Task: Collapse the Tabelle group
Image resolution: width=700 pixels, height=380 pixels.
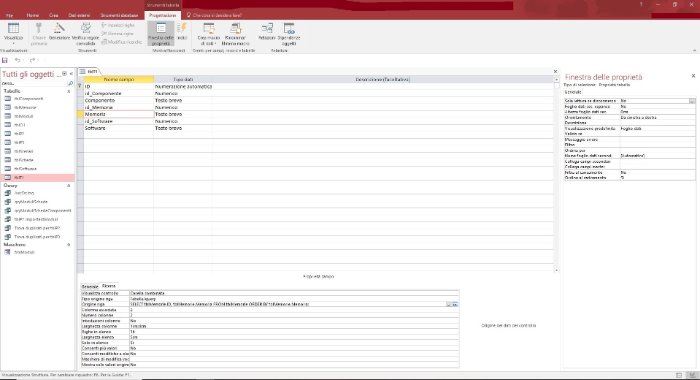Action: (69, 91)
